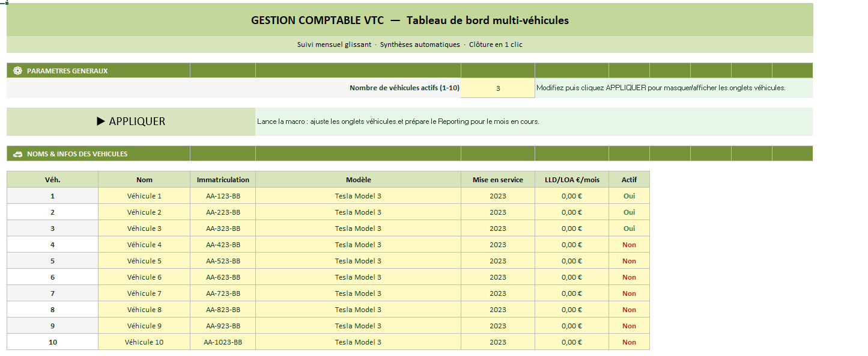Select the name cell 'Véhicule 4'

pos(144,245)
